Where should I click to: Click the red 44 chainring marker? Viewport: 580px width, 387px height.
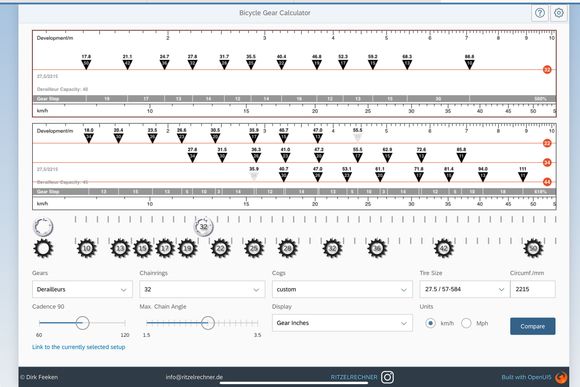click(547, 182)
